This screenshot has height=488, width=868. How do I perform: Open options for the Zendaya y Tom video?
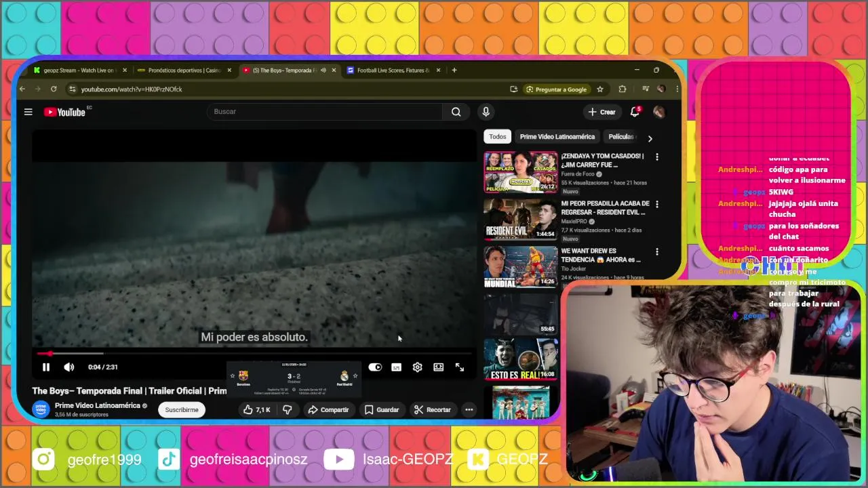pos(656,157)
